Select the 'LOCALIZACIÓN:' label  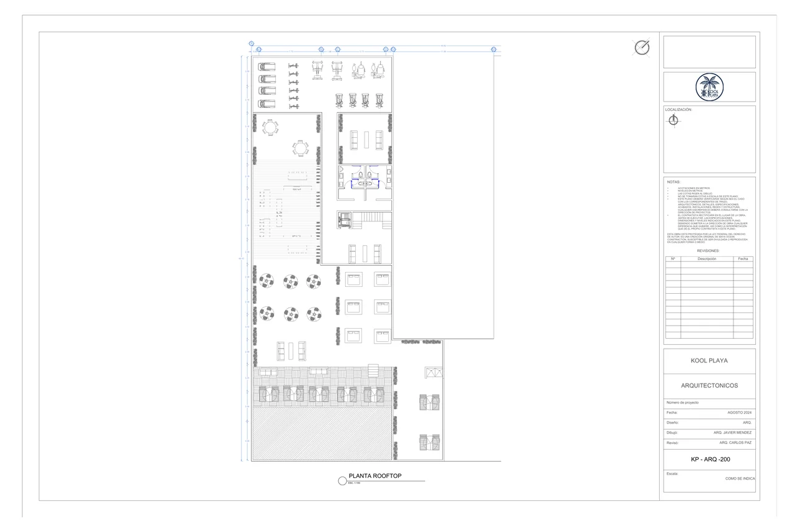(x=679, y=109)
